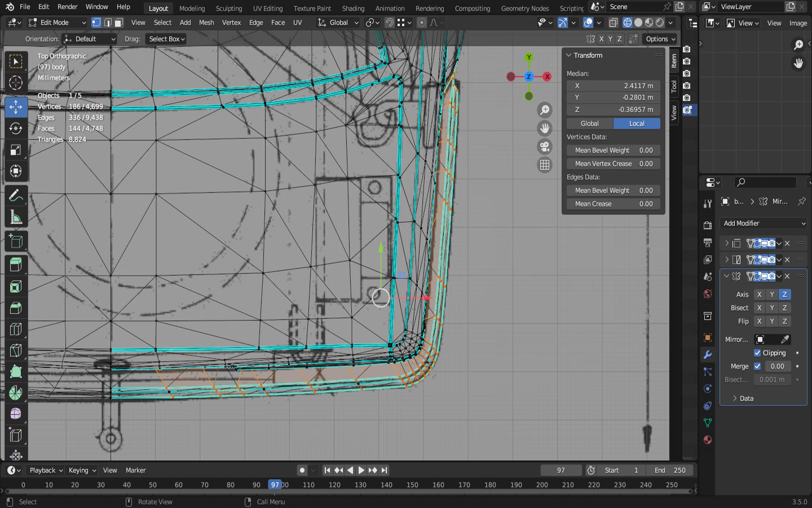
Task: Select the Scale tool
Action: (x=16, y=150)
